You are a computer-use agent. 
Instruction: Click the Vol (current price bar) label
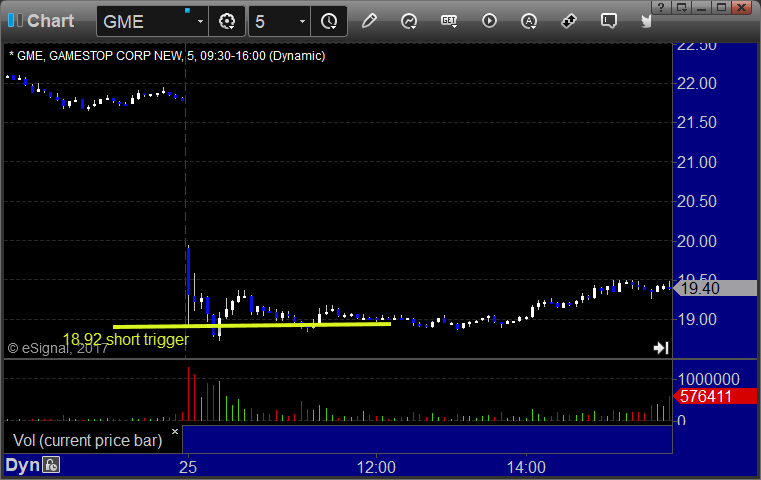point(87,440)
